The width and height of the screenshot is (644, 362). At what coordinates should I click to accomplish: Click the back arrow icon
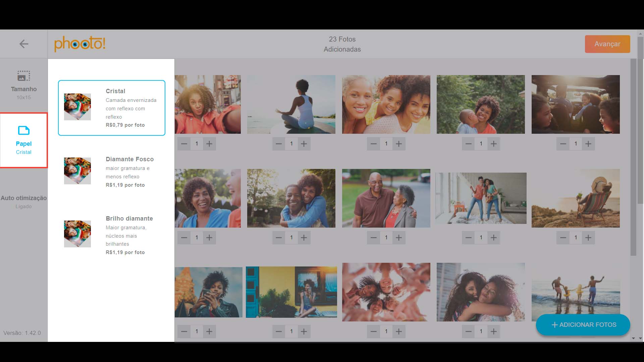click(23, 44)
